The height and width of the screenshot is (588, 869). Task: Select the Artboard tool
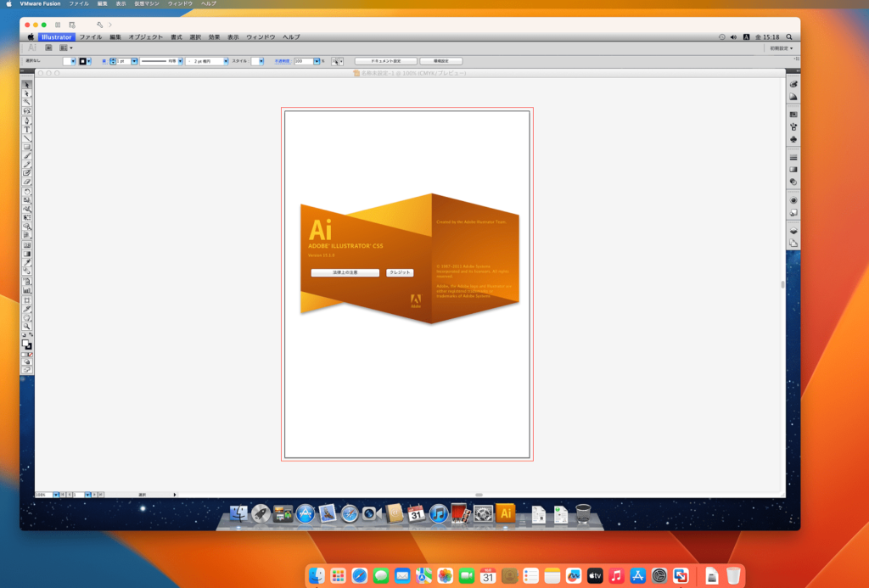point(26,300)
